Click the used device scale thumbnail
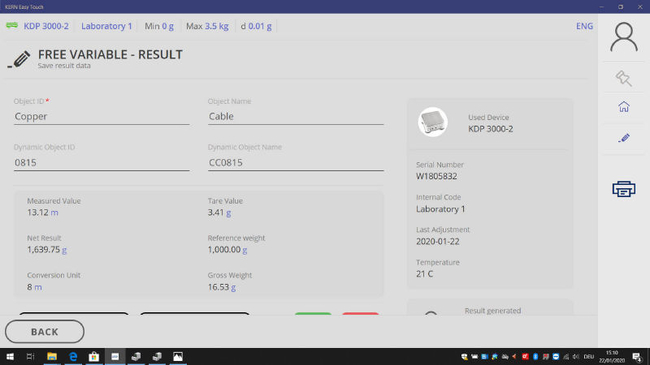 click(432, 122)
